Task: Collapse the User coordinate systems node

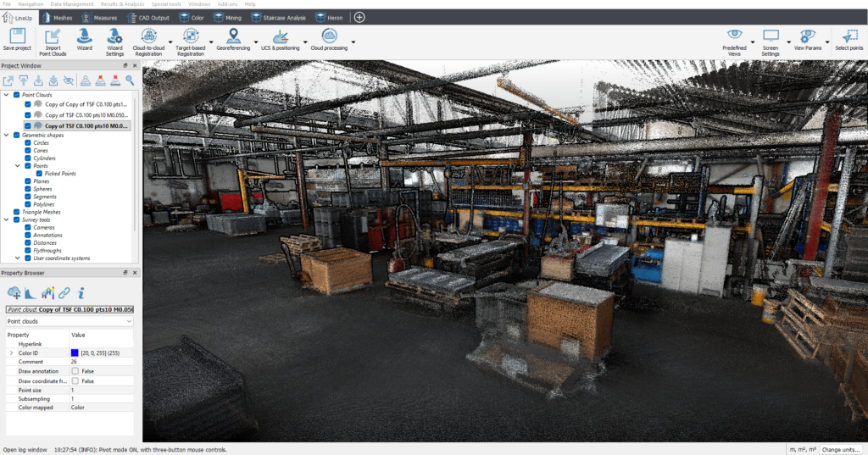Action: 17,258
